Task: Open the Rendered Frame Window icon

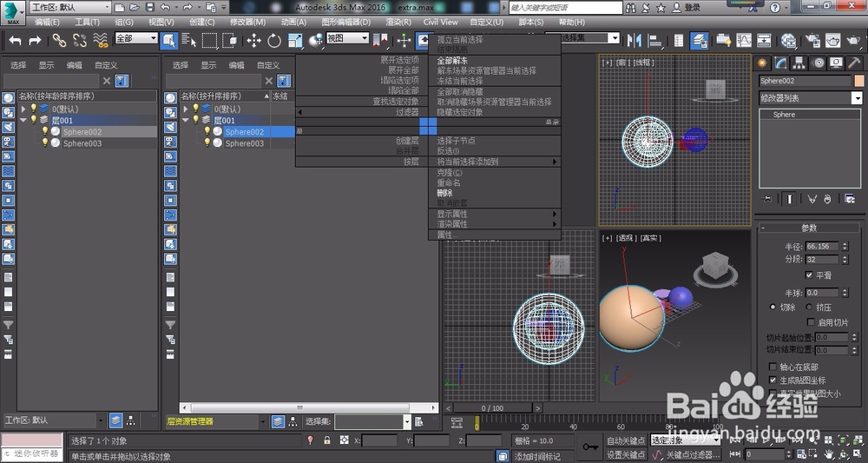Action: pos(833,41)
